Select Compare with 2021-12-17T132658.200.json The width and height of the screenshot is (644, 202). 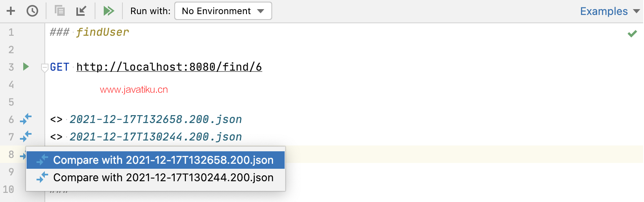[x=156, y=160]
